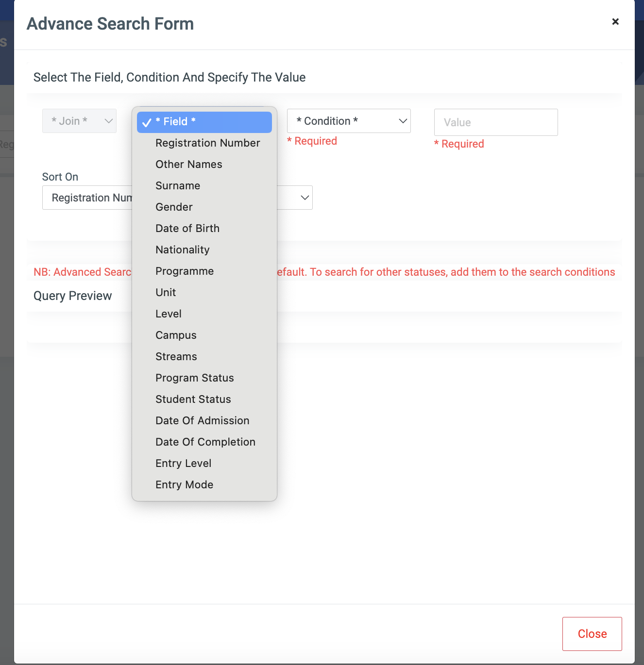
Task: Choose Other Names in field list
Action: (204, 165)
